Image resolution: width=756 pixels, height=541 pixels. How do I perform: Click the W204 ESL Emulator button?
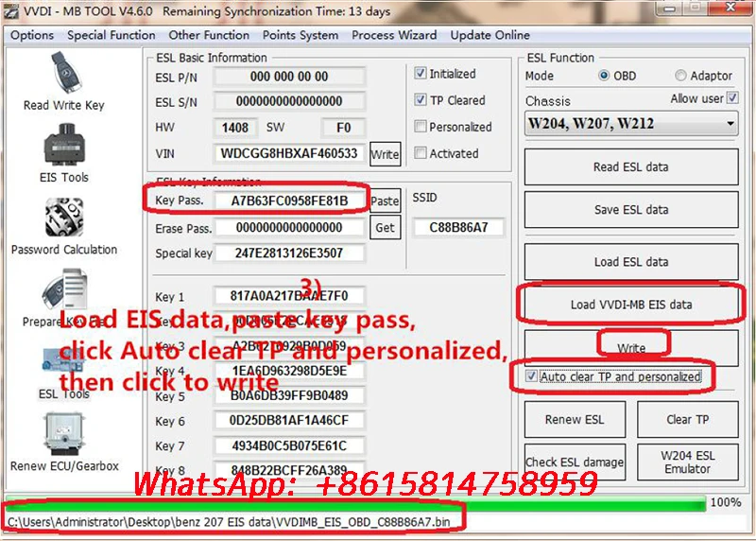[x=688, y=462]
